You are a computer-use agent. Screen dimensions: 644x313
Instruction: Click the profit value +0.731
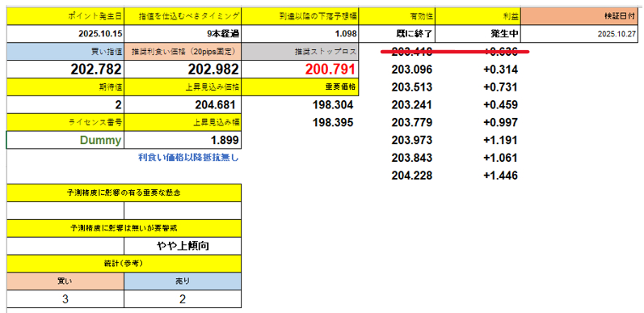(500, 87)
